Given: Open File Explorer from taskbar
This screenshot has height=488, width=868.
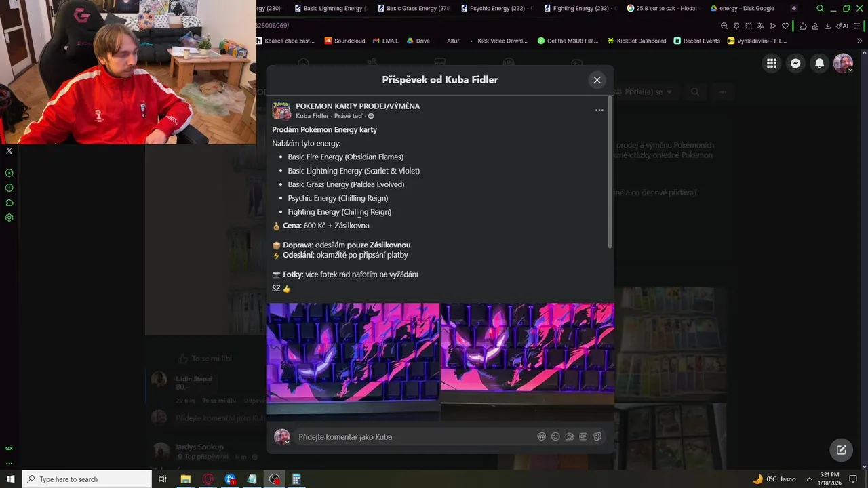Looking at the screenshot, I should pyautogui.click(x=185, y=479).
